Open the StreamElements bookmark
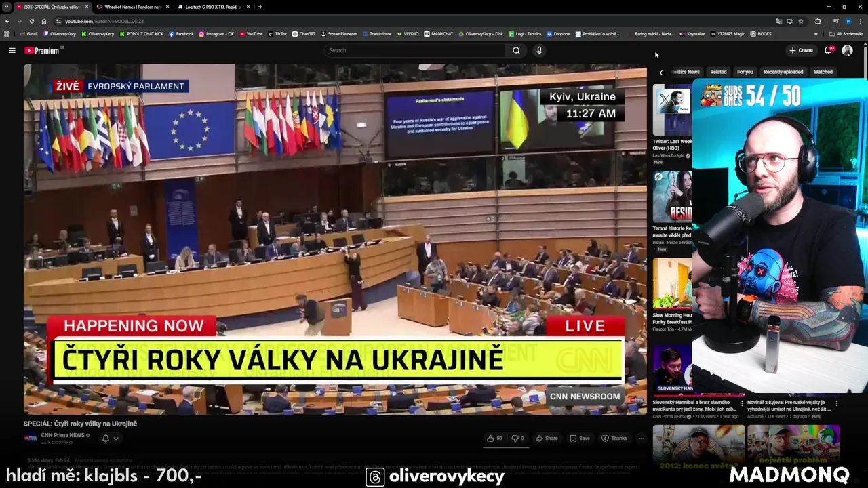 [339, 33]
